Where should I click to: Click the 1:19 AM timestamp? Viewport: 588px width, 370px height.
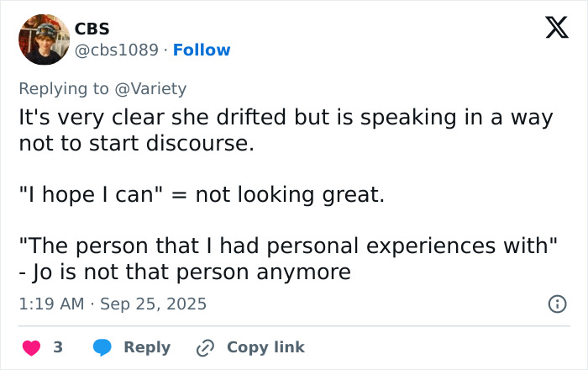[50, 304]
